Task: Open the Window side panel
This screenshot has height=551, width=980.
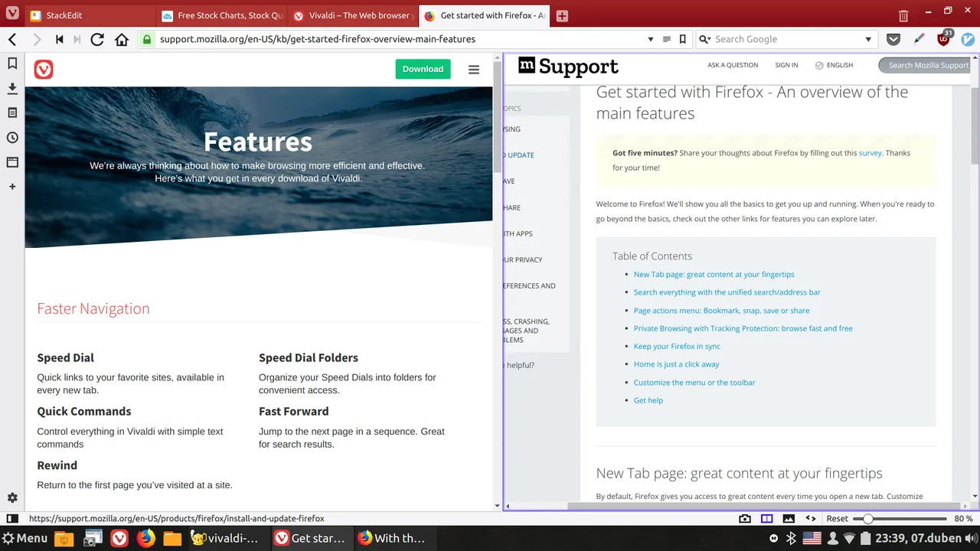Action: pyautogui.click(x=12, y=162)
